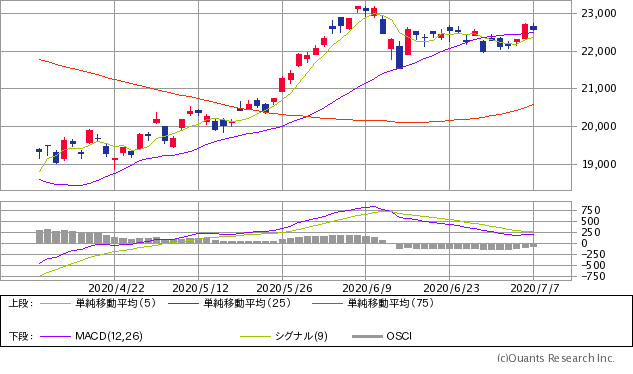Click the 2020/7/7 date label
The height and width of the screenshot is (374, 633).
coord(534,288)
